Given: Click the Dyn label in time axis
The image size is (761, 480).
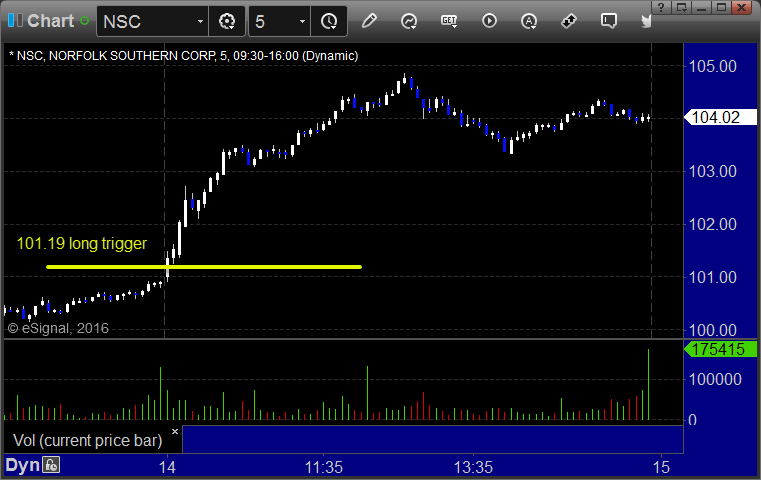Looking at the screenshot, I should pyautogui.click(x=22, y=465).
